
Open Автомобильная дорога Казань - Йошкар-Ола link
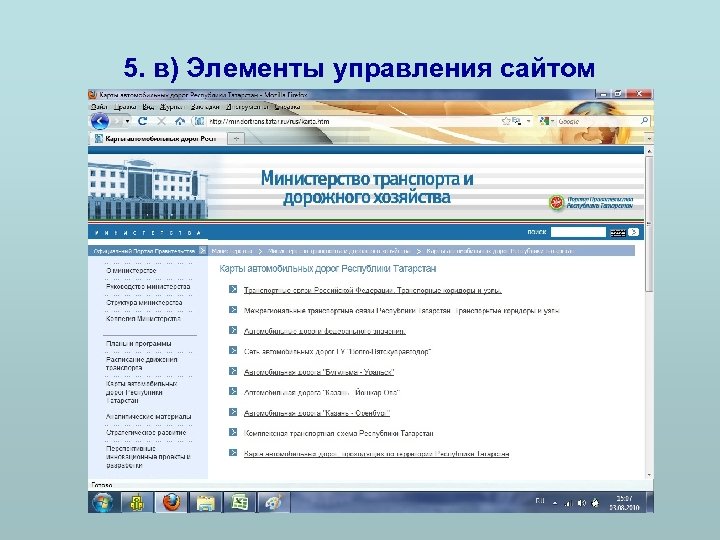click(x=322, y=392)
